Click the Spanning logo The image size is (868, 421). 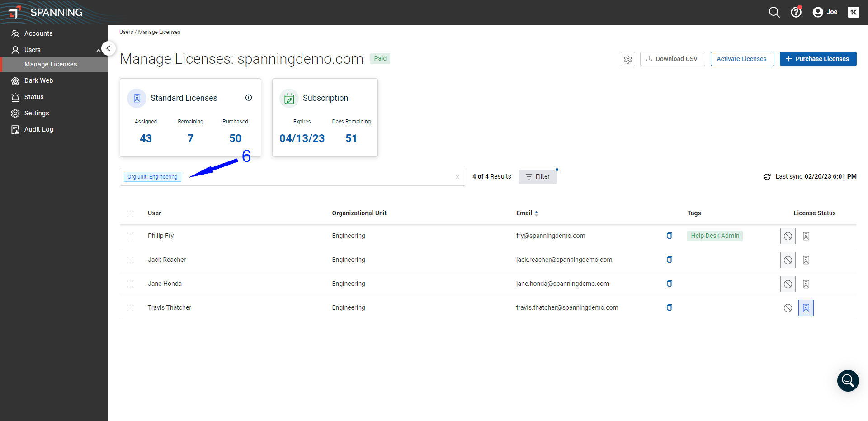(46, 12)
